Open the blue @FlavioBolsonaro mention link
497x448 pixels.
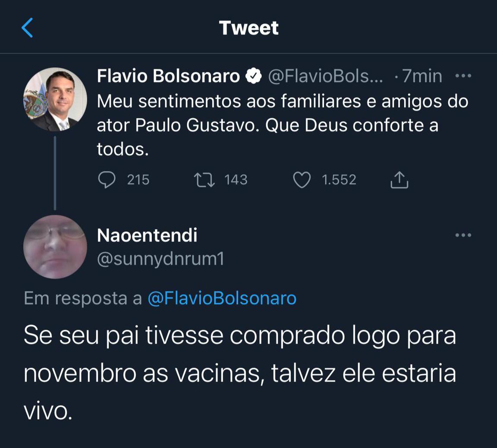[222, 298]
